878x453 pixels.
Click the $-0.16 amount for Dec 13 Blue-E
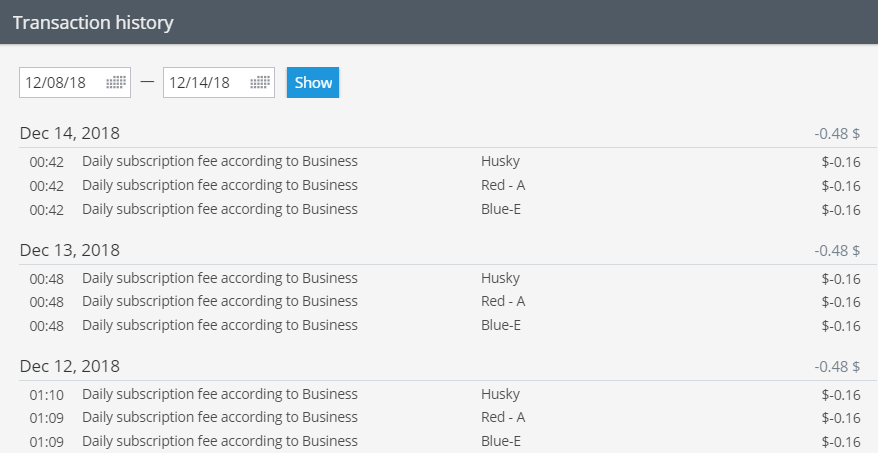point(840,326)
